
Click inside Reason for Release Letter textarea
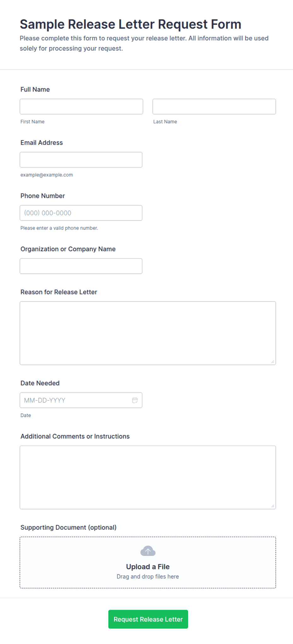click(x=148, y=333)
